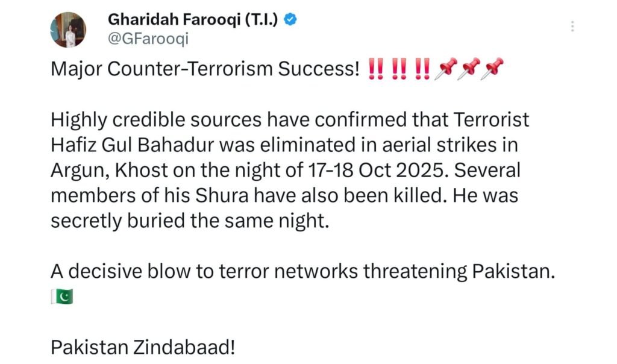The image size is (617, 364).
Task: Click the 'secretly buried the same night' line
Action: pos(190,221)
